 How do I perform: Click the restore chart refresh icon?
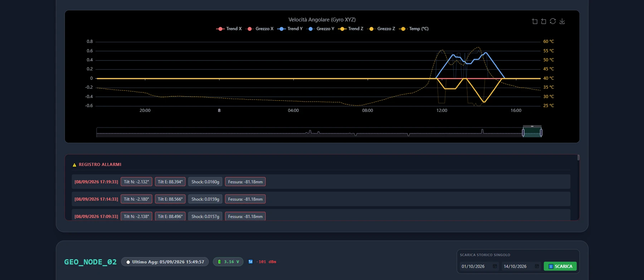click(x=553, y=21)
